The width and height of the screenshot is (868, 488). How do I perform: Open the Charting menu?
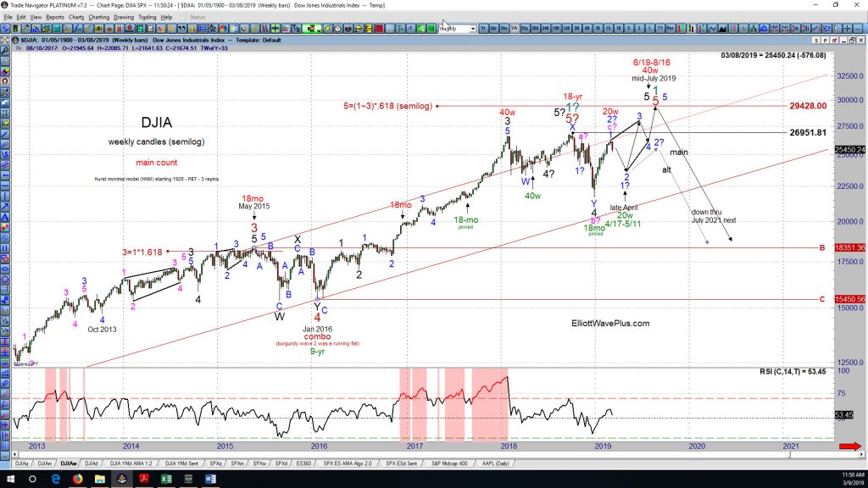99,17
